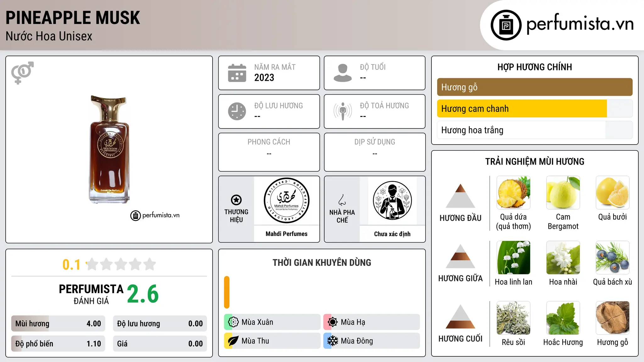Click the Chưa xác định perfumer label

point(392,234)
